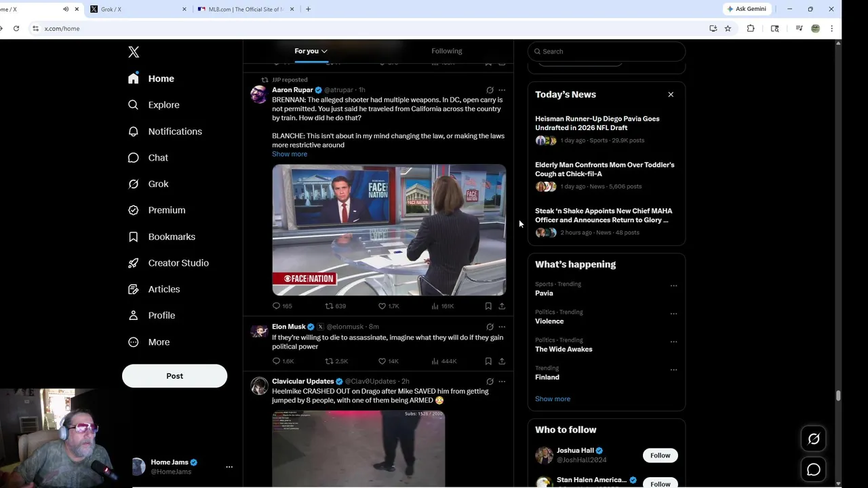Open Grok icon on Elon Musk post

pyautogui.click(x=490, y=327)
